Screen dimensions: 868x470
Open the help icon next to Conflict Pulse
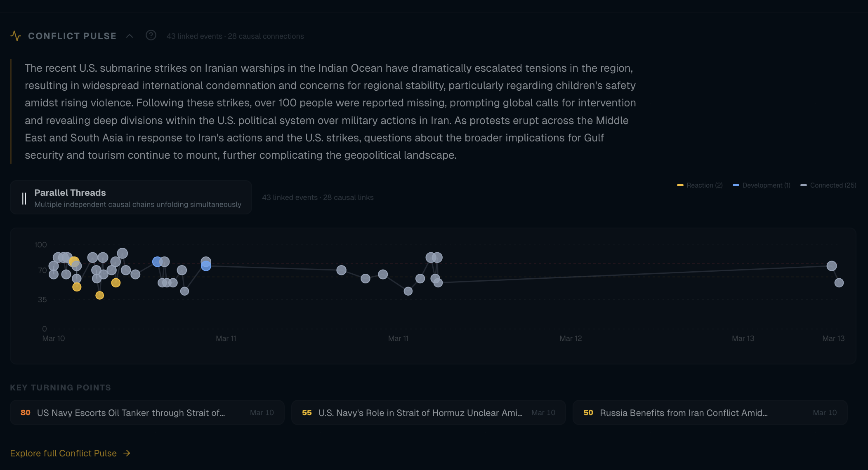151,35
